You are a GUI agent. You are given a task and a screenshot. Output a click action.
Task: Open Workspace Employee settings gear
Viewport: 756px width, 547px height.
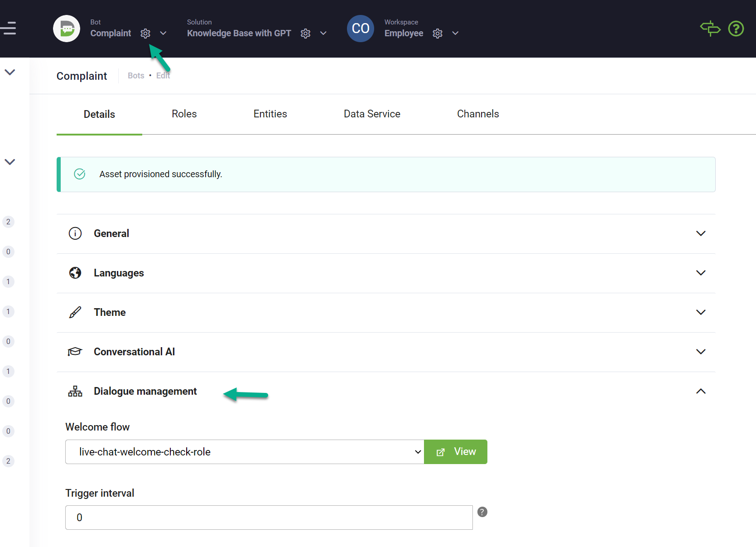point(438,34)
